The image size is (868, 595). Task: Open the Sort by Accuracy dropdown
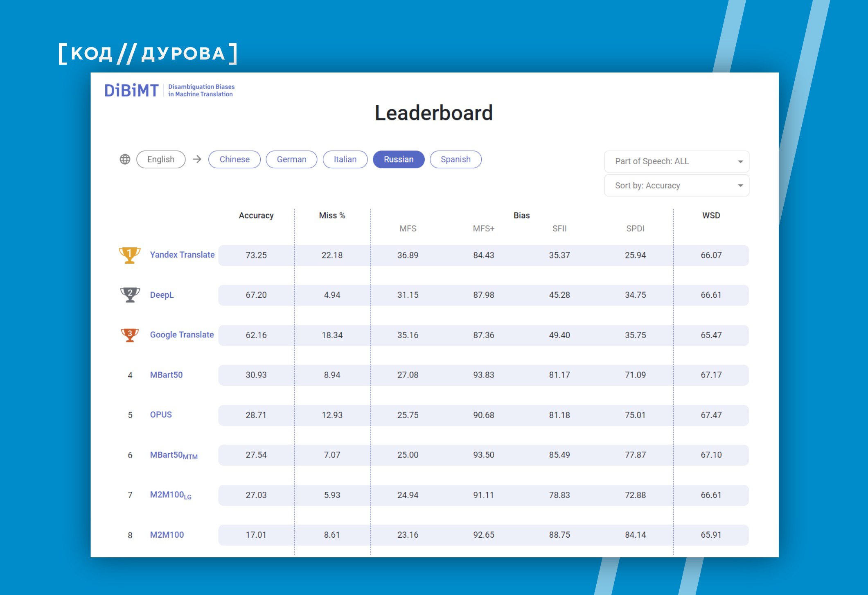(676, 186)
